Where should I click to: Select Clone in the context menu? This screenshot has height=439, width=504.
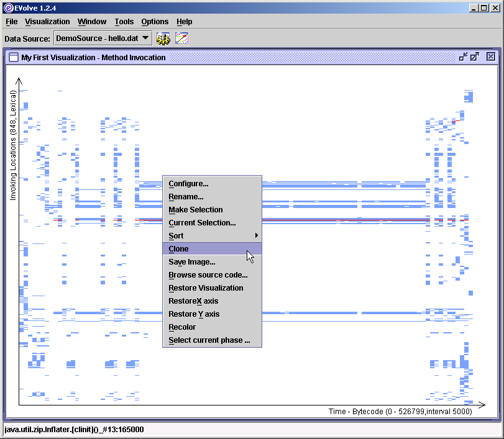tap(212, 248)
